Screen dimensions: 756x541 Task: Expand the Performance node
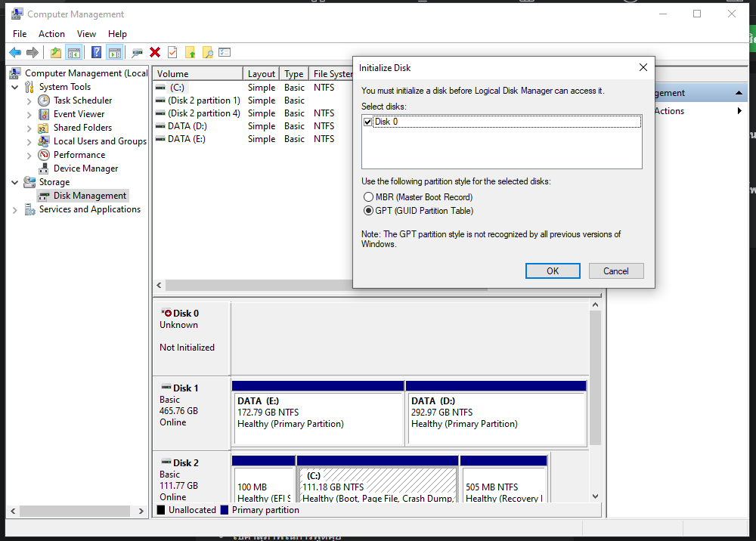point(29,155)
